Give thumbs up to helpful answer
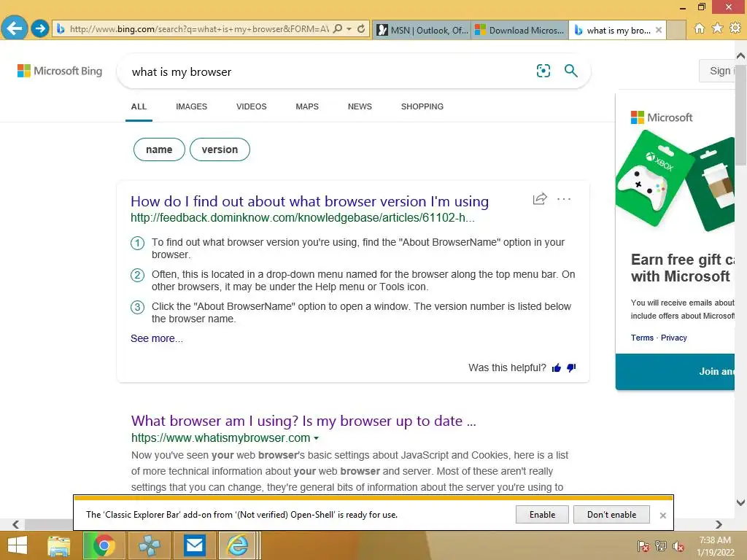The image size is (747, 560). click(x=556, y=367)
